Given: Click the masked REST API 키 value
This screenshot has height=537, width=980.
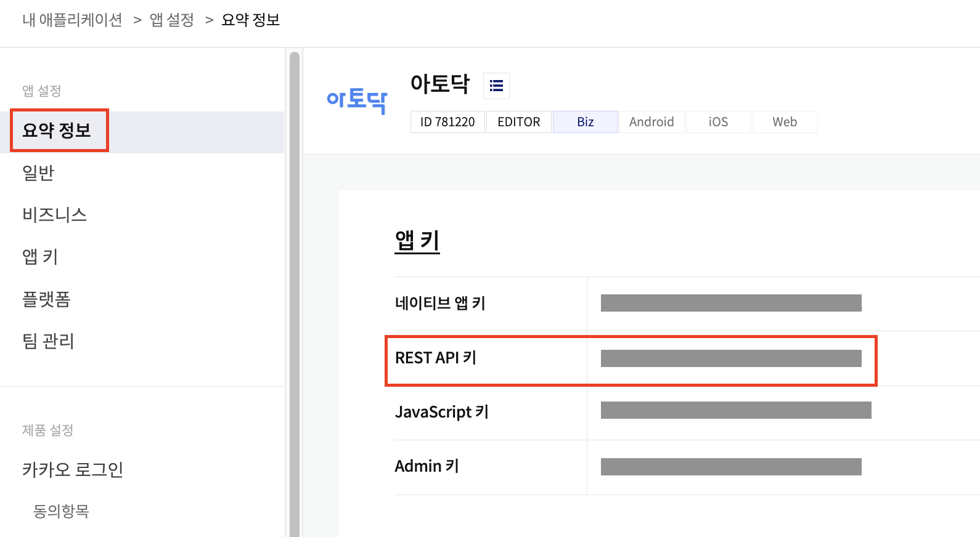Looking at the screenshot, I should (731, 358).
